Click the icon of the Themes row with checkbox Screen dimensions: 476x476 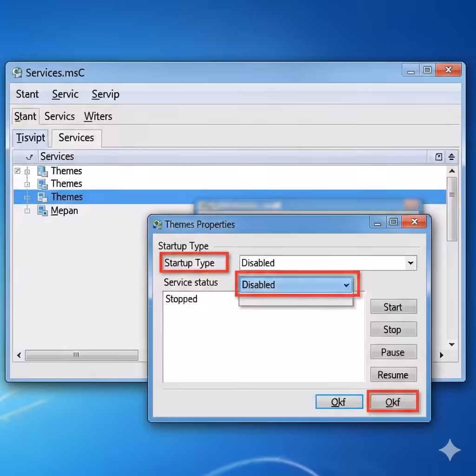(x=42, y=171)
